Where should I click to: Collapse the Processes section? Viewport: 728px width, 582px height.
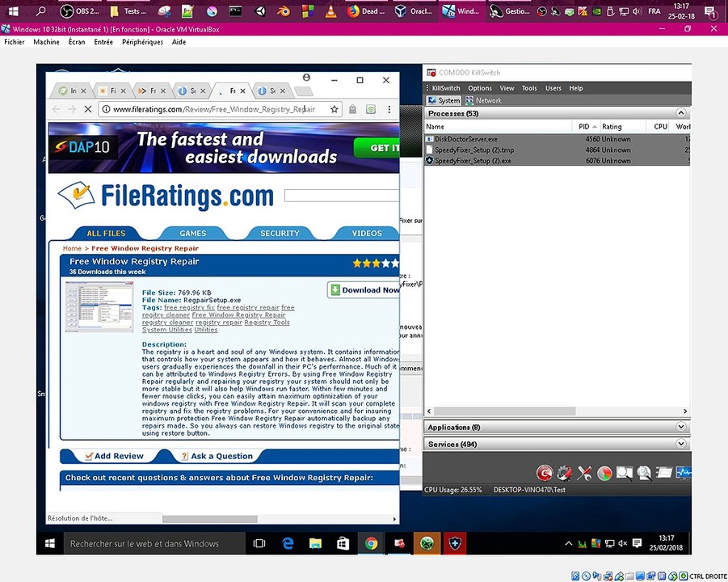(680, 113)
